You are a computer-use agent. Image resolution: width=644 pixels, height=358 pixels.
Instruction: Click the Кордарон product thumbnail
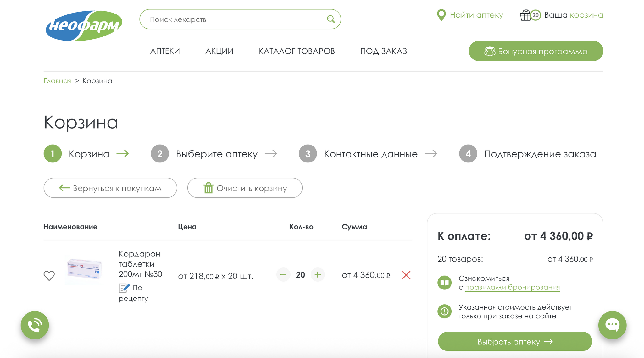tap(84, 270)
